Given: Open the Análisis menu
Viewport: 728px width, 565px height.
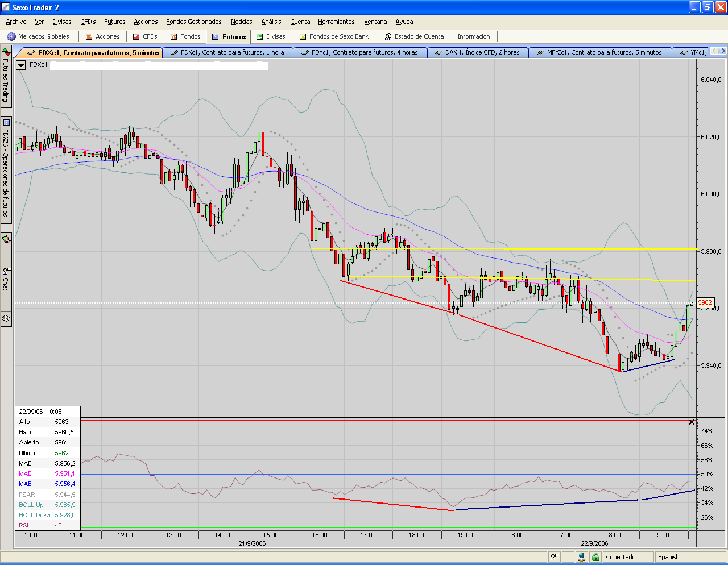Looking at the screenshot, I should pos(271,22).
